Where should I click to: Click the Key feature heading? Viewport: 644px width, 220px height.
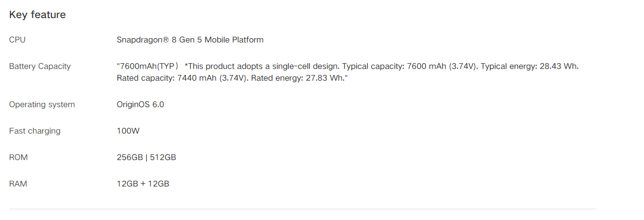[x=37, y=15]
